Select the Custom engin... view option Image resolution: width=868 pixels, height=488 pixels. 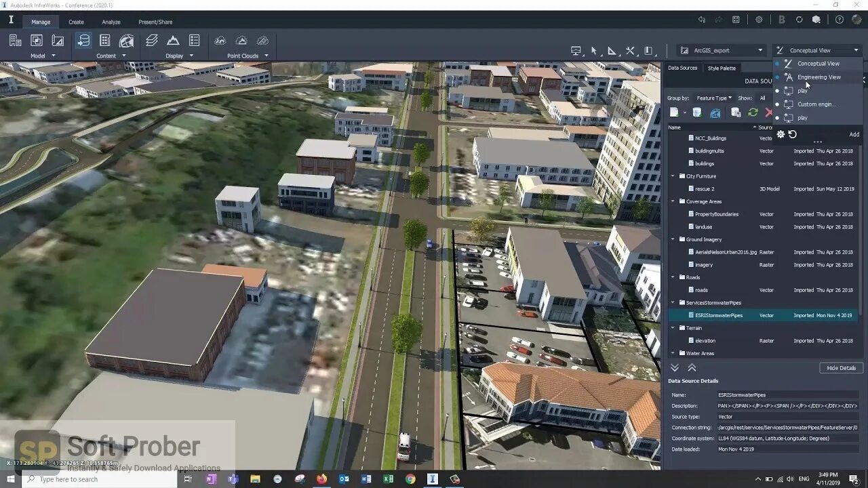click(x=818, y=104)
